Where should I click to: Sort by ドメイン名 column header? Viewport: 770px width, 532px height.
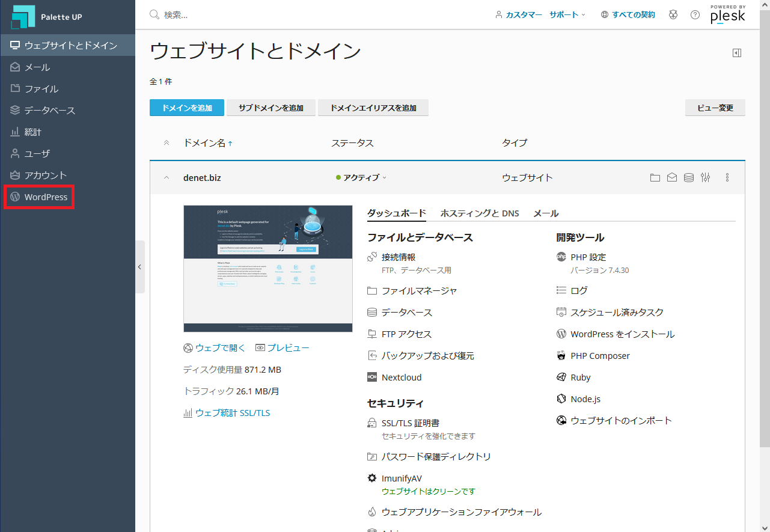click(x=208, y=143)
